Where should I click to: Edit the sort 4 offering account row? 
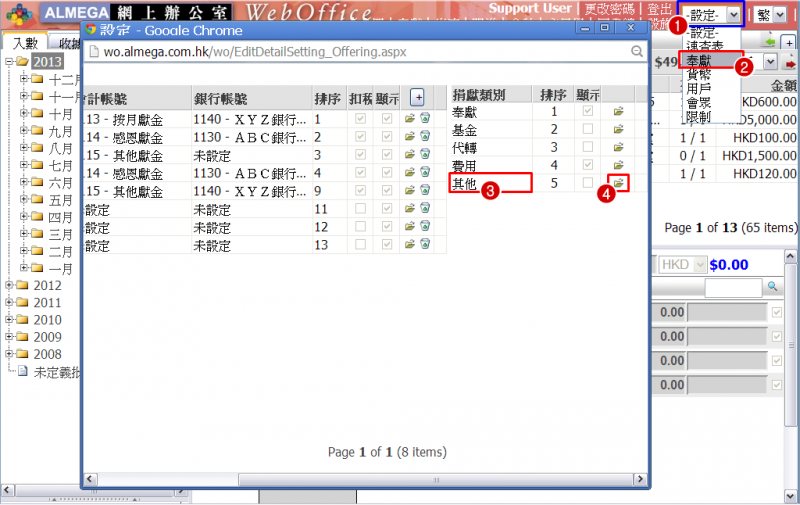pyautogui.click(x=410, y=172)
